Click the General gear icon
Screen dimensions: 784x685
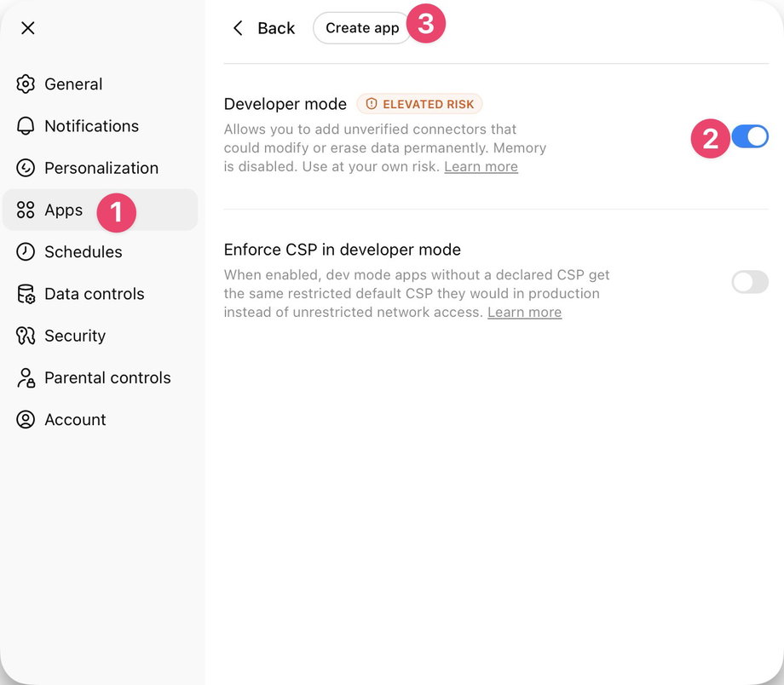pyautogui.click(x=26, y=84)
